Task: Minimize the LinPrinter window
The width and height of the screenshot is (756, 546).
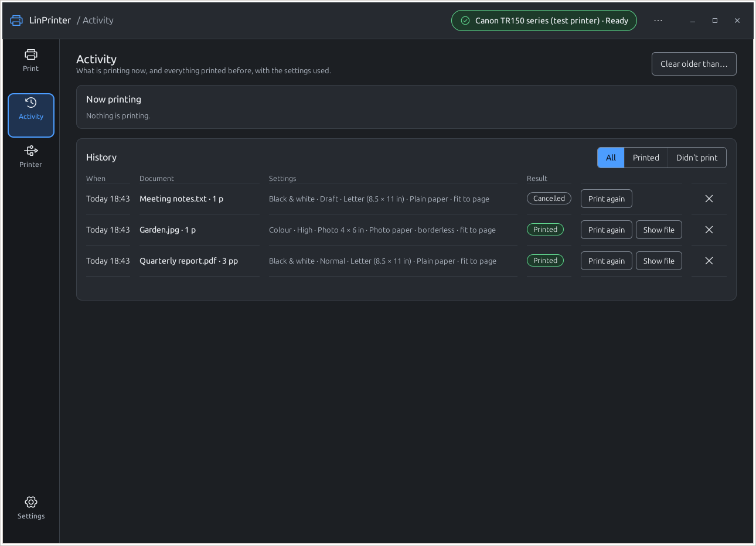Action: [x=693, y=21]
